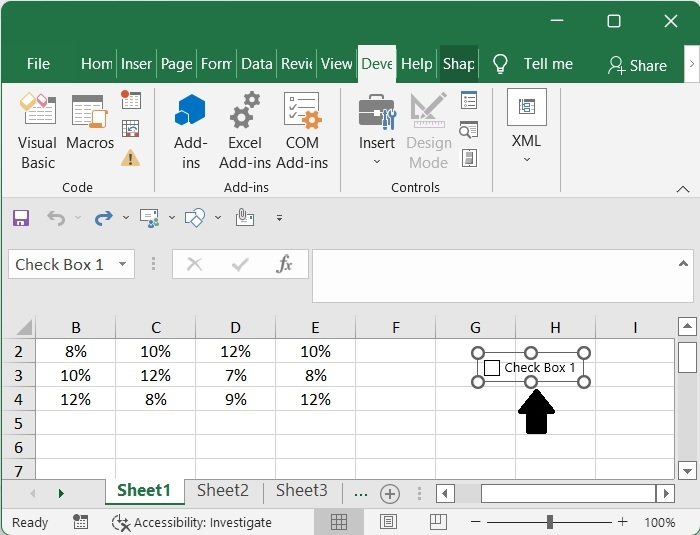Screen dimensions: 700x535
Task: Click the Run Dialog icon
Action: [469, 158]
